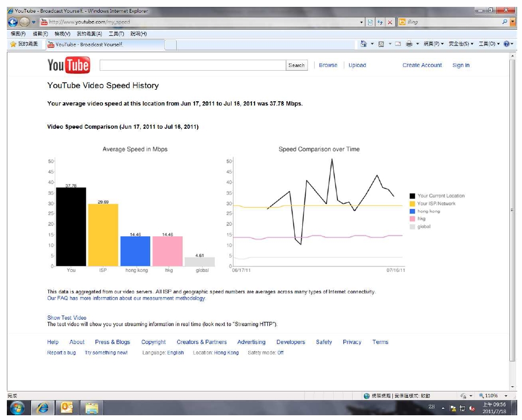Open a new blank tab
This screenshot has height=420, width=522.
click(x=170, y=45)
